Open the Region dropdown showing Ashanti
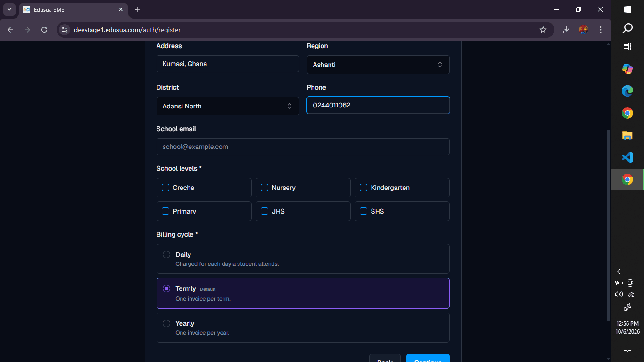Viewport: 644px width, 362px height. (x=378, y=65)
